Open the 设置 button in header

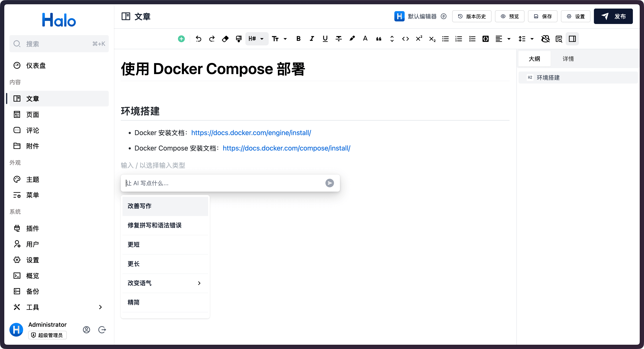(576, 16)
